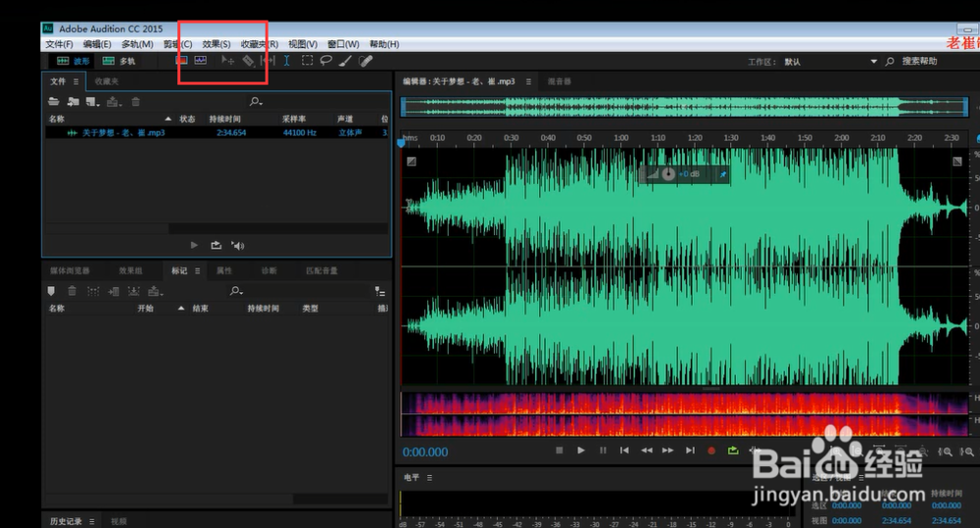
Task: Click Open File folder icon in Files panel
Action: pos(54,101)
